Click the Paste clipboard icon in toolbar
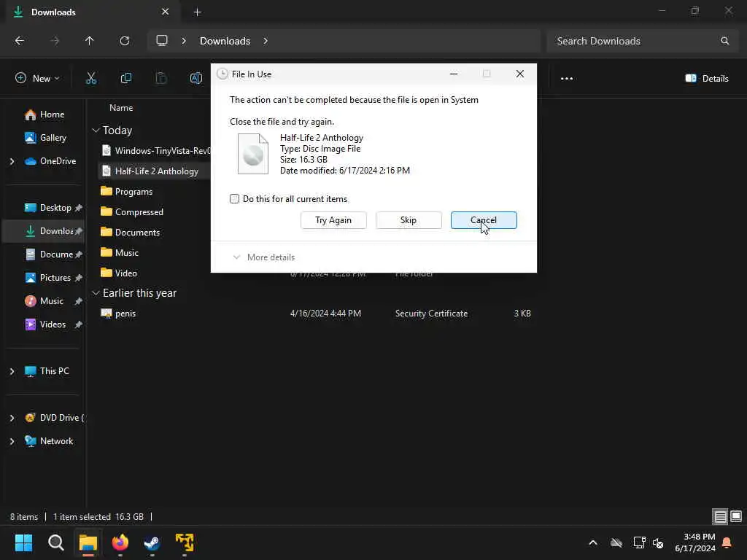The width and height of the screenshot is (747, 560). pos(161,78)
